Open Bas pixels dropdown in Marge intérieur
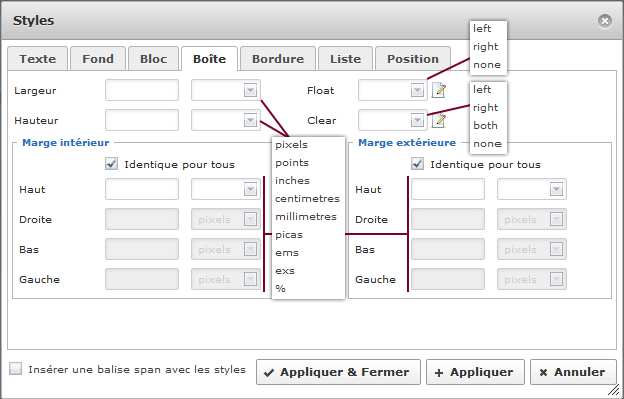This screenshot has height=399, width=624. pos(226,249)
